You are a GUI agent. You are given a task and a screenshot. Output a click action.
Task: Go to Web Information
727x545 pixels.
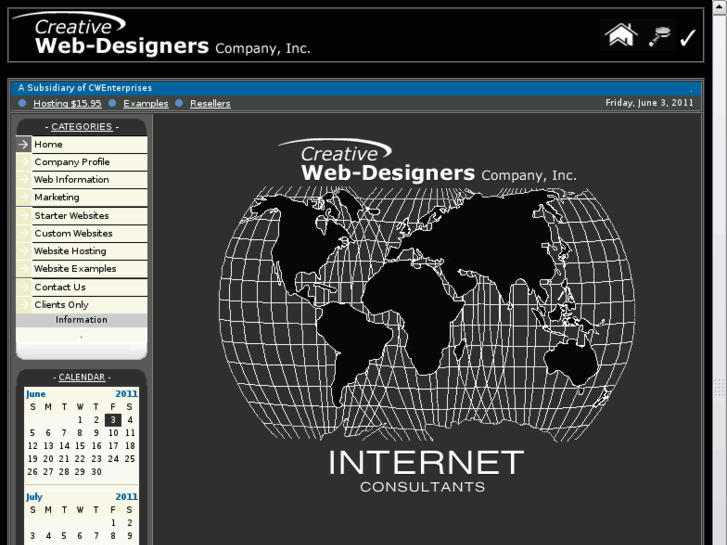[71, 180]
